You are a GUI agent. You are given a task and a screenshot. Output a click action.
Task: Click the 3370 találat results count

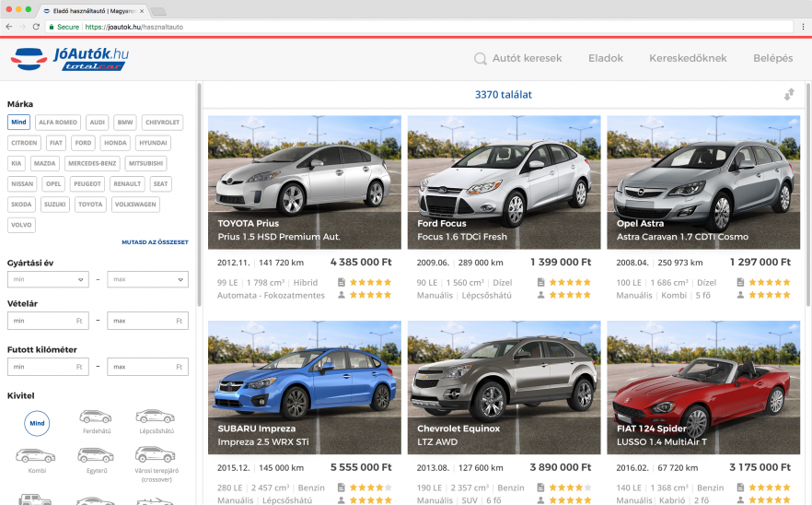tap(504, 94)
